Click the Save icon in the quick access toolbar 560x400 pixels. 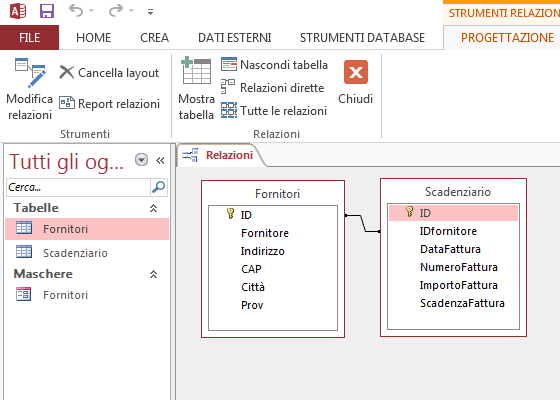tap(47, 11)
